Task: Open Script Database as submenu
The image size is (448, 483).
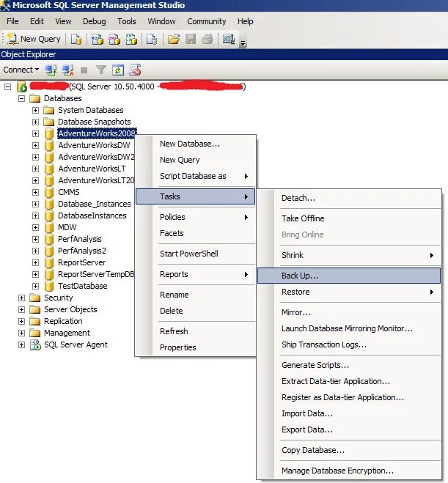Action: (x=195, y=176)
